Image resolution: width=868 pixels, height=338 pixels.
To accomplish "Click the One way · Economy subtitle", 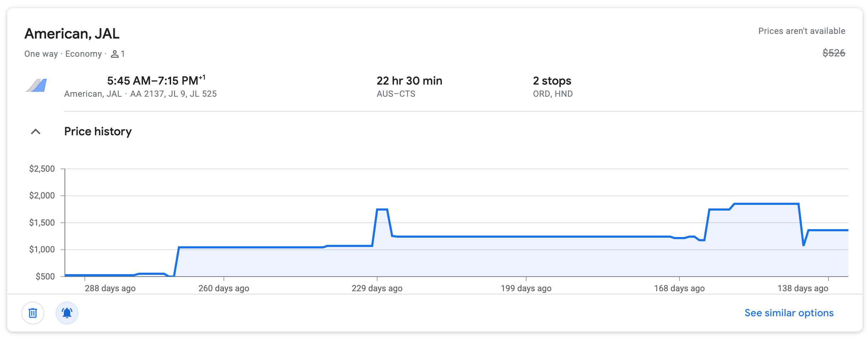I will click(63, 54).
